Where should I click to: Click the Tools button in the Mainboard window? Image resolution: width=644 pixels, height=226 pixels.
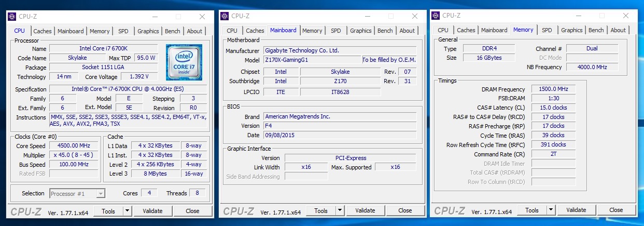(321, 210)
